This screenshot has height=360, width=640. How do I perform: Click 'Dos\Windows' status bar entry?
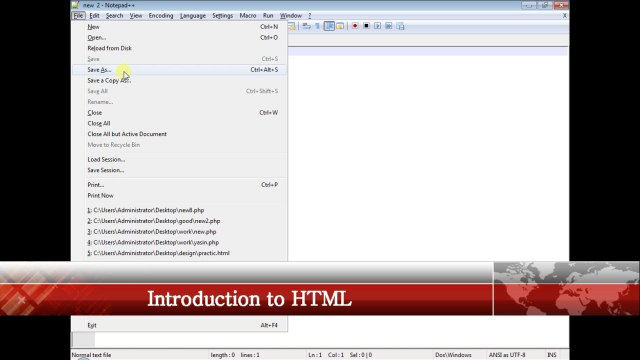[x=453, y=355]
